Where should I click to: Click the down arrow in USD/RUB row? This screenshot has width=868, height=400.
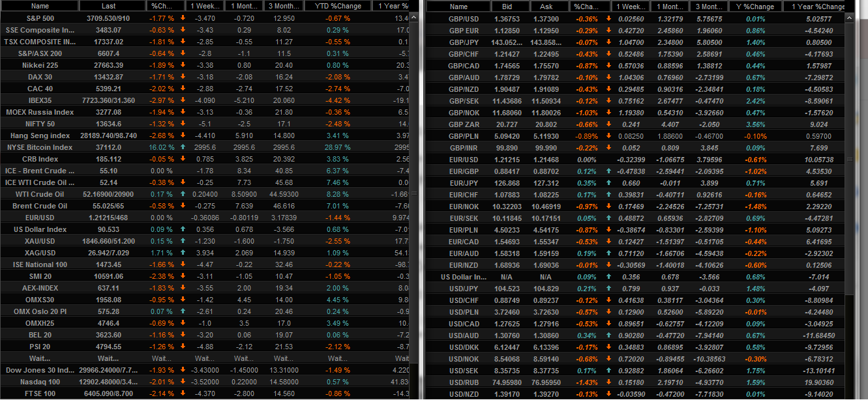607,382
